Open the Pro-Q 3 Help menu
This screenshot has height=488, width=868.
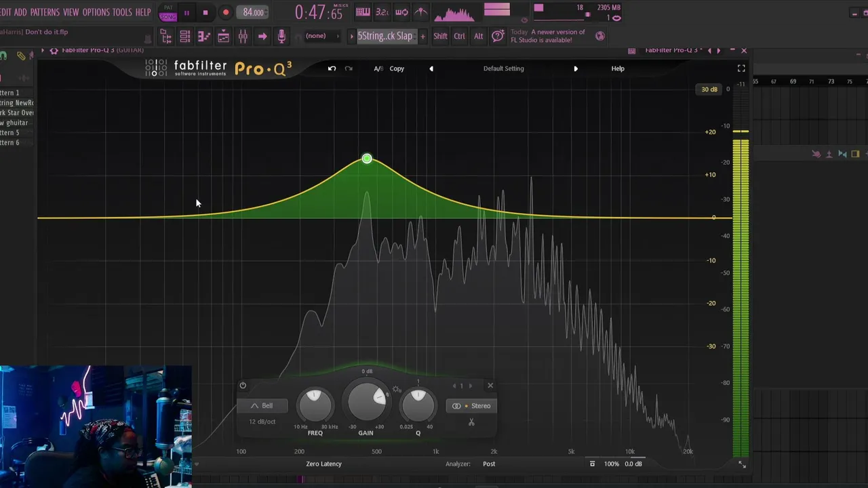tap(618, 68)
